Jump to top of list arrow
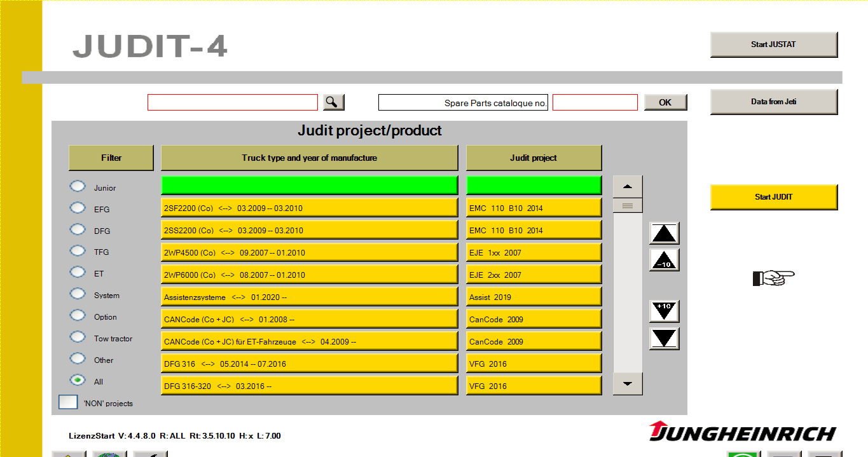Viewport: 868px width, 457px height. click(x=665, y=233)
